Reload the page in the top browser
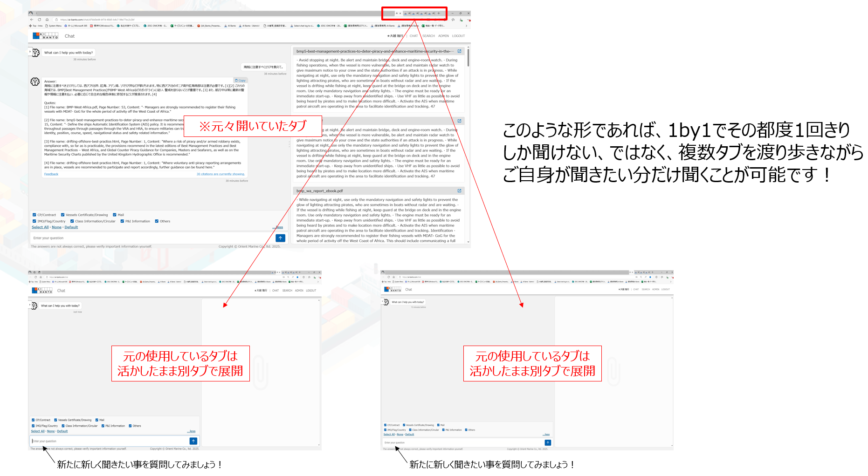Viewport: 868px width, 476px height. (39, 20)
